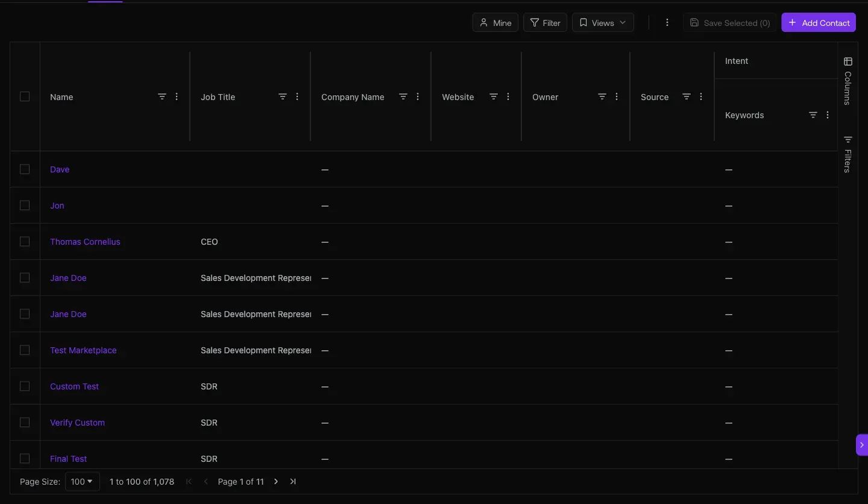
Task: Sort by the Name column header
Action: (x=61, y=97)
